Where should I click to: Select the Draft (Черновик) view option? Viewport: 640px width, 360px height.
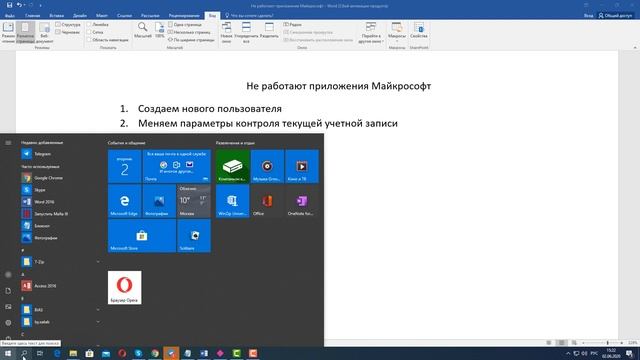click(x=68, y=32)
